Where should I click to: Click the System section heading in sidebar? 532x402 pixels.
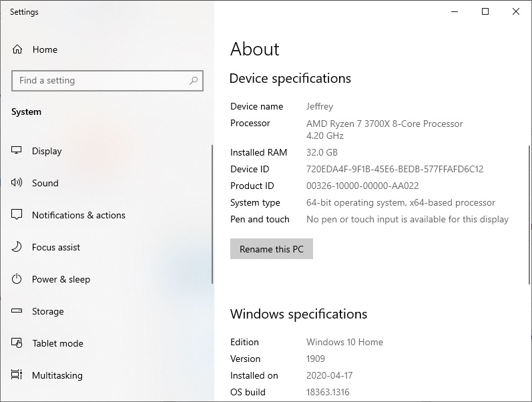pyautogui.click(x=26, y=112)
